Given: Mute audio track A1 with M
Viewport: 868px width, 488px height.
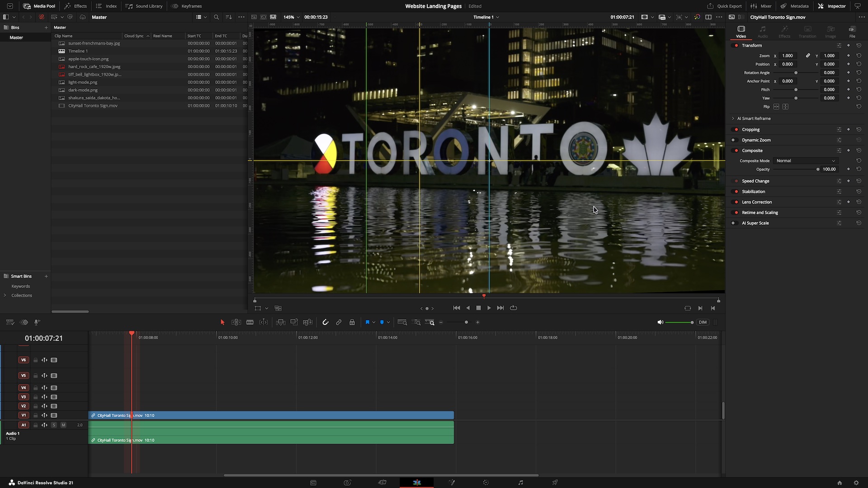Looking at the screenshot, I should click(x=63, y=425).
